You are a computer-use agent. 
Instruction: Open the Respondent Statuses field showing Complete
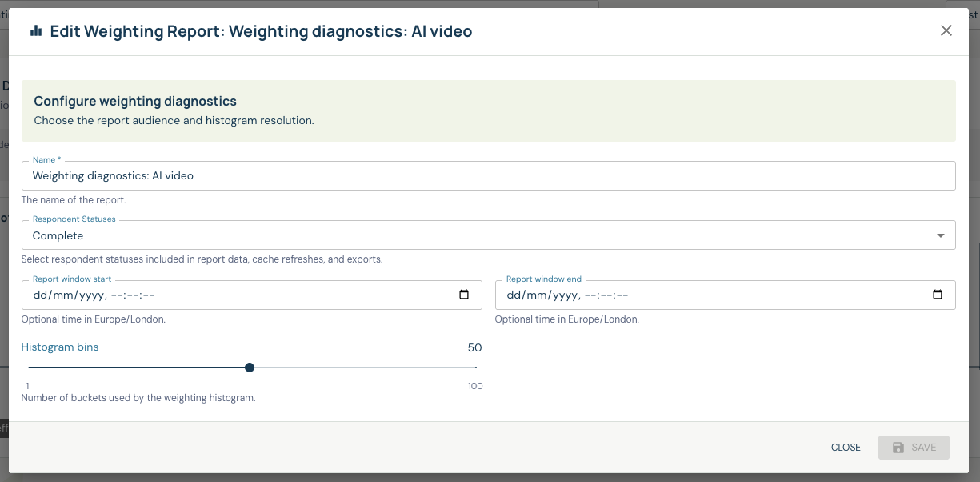[489, 235]
